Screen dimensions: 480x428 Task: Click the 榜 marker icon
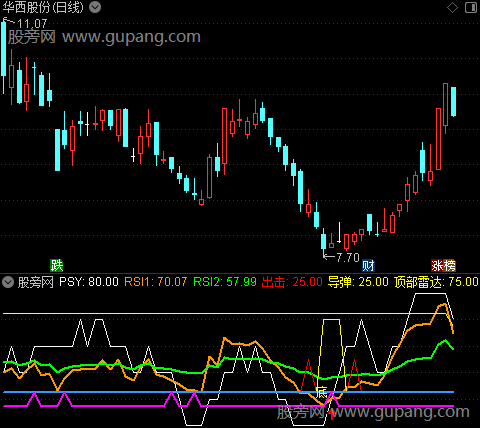(450, 266)
